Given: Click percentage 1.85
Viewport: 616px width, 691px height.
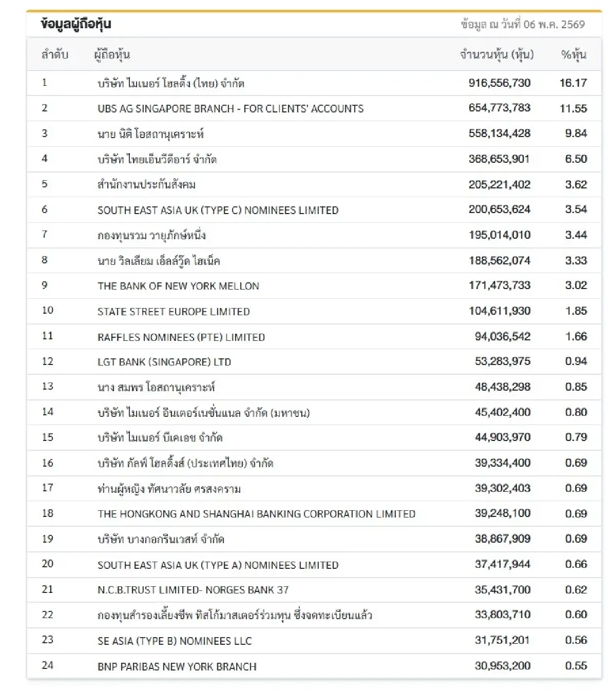Looking at the screenshot, I should click(x=576, y=311).
